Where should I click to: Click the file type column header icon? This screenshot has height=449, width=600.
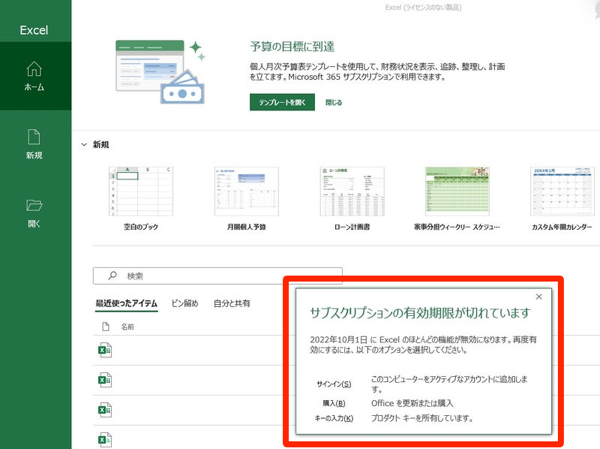[106, 327]
